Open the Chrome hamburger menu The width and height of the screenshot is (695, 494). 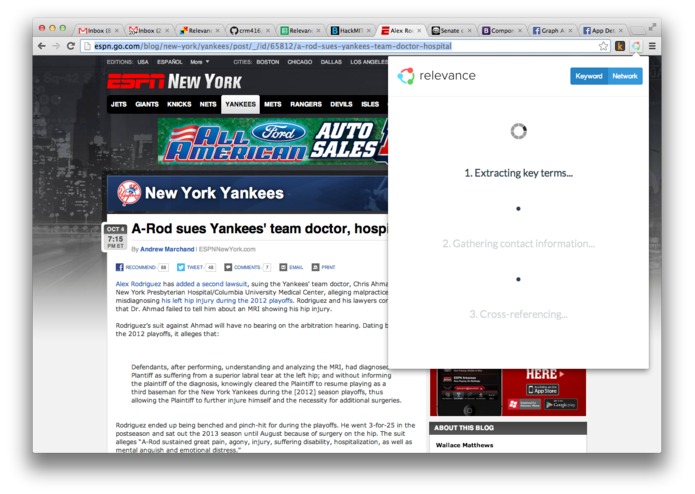pos(652,46)
